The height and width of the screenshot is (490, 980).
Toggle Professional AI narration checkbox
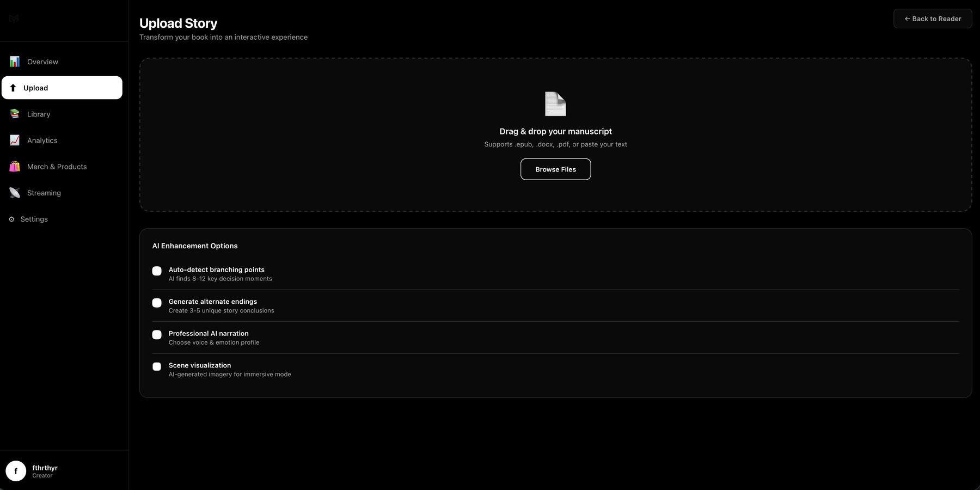click(157, 335)
